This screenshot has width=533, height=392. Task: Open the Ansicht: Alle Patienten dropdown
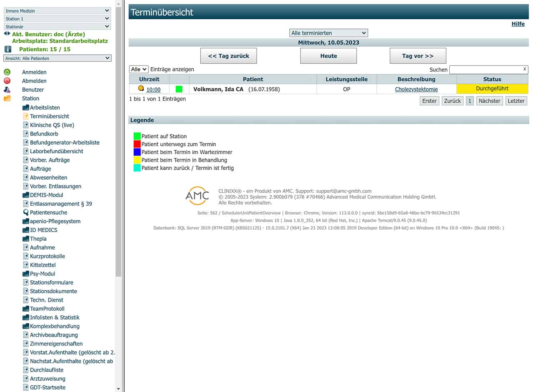[x=57, y=58]
